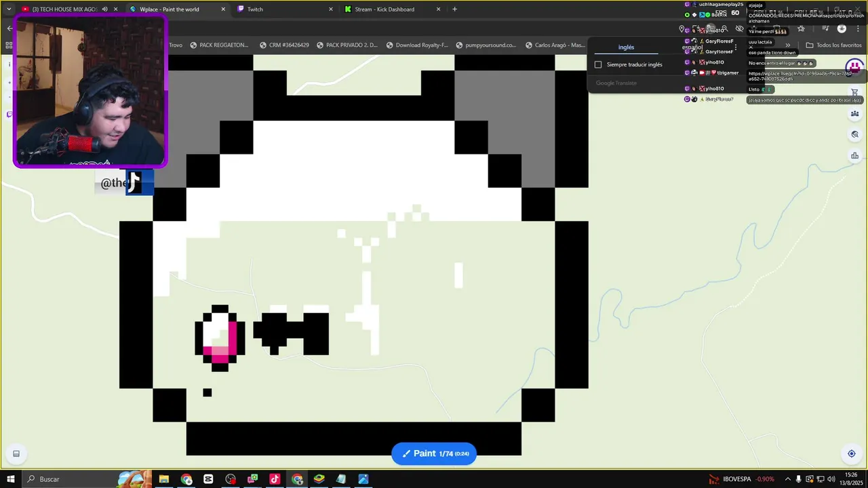Viewport: 868px width, 488px height.
Task: Open the notepad app taskbar icon
Action: point(341,479)
